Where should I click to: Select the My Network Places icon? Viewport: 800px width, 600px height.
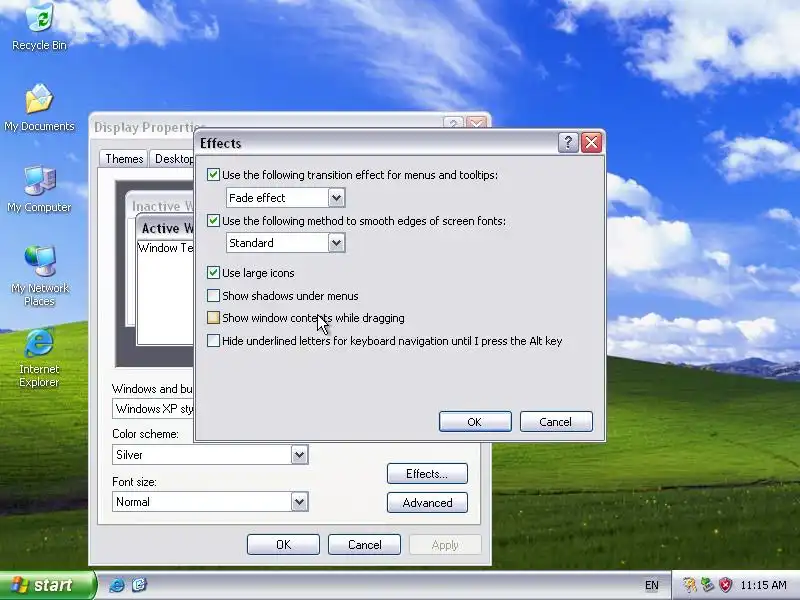[39, 276]
